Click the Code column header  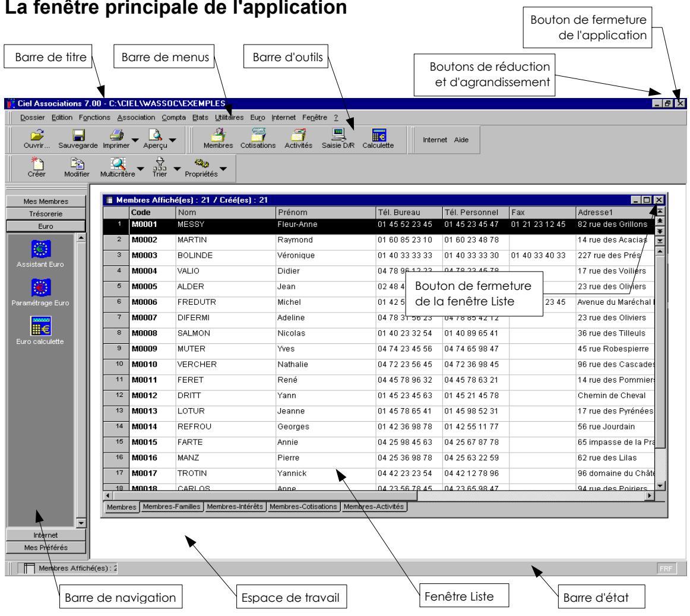point(152,212)
